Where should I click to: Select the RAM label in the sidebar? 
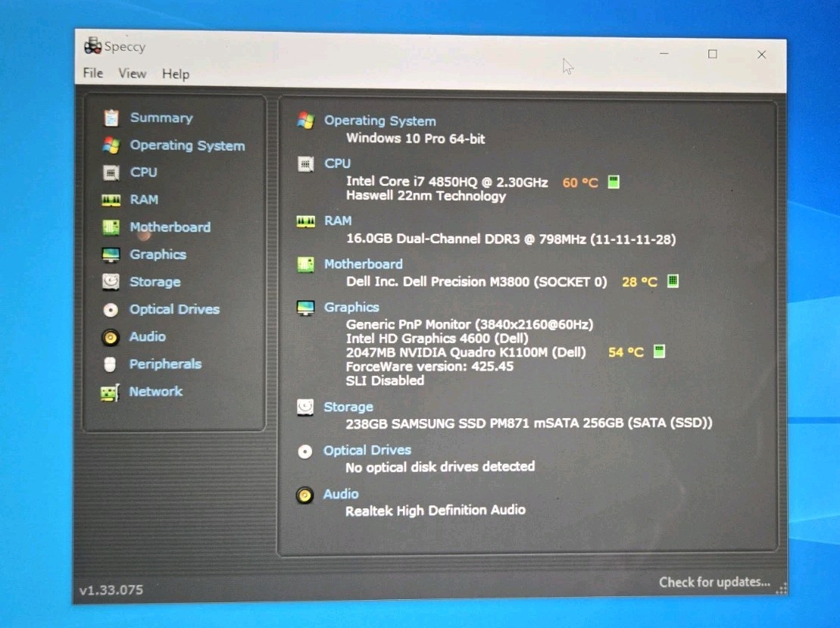144,200
